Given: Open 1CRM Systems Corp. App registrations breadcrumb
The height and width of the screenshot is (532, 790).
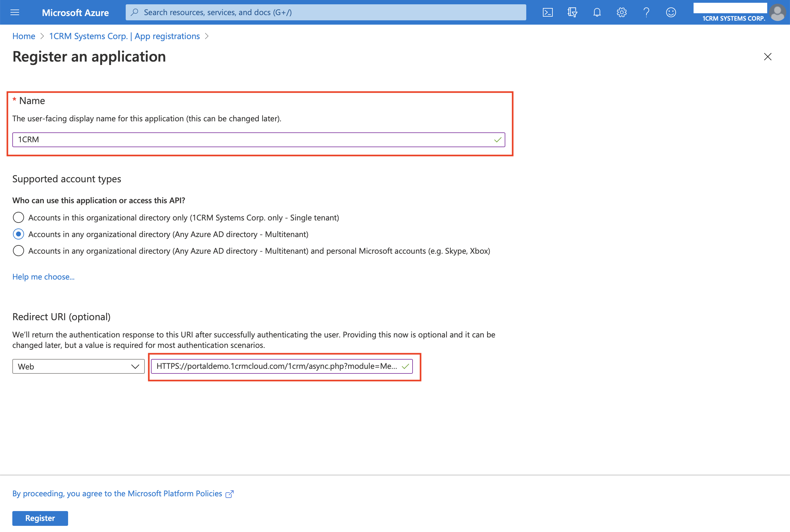Looking at the screenshot, I should pos(124,36).
